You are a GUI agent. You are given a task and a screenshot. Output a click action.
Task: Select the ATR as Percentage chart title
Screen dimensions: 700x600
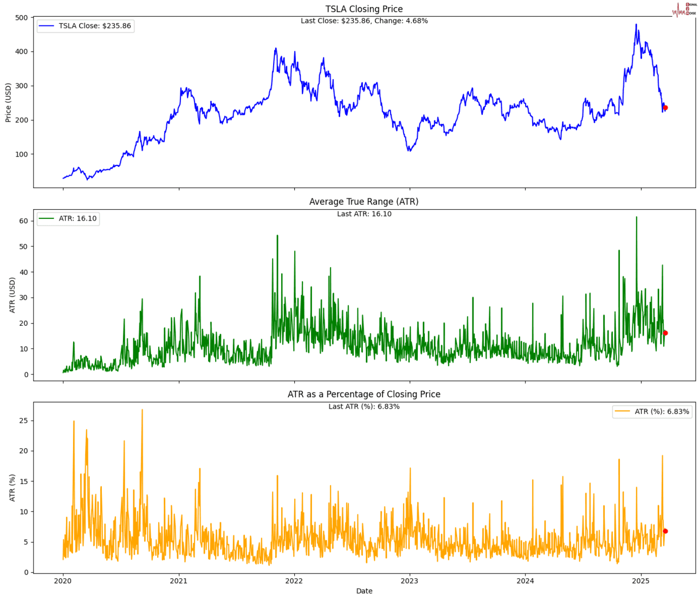pyautogui.click(x=364, y=394)
